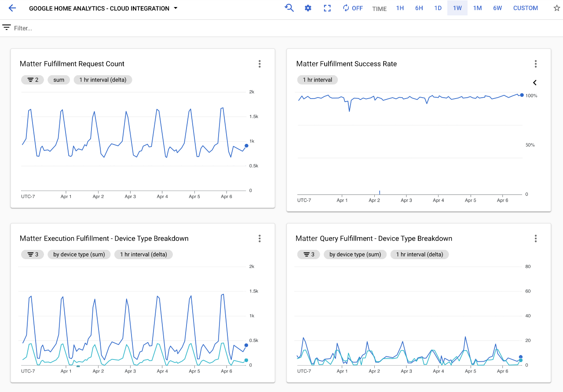The image size is (563, 392).
Task: Click the filter list icon
Action: click(x=7, y=28)
